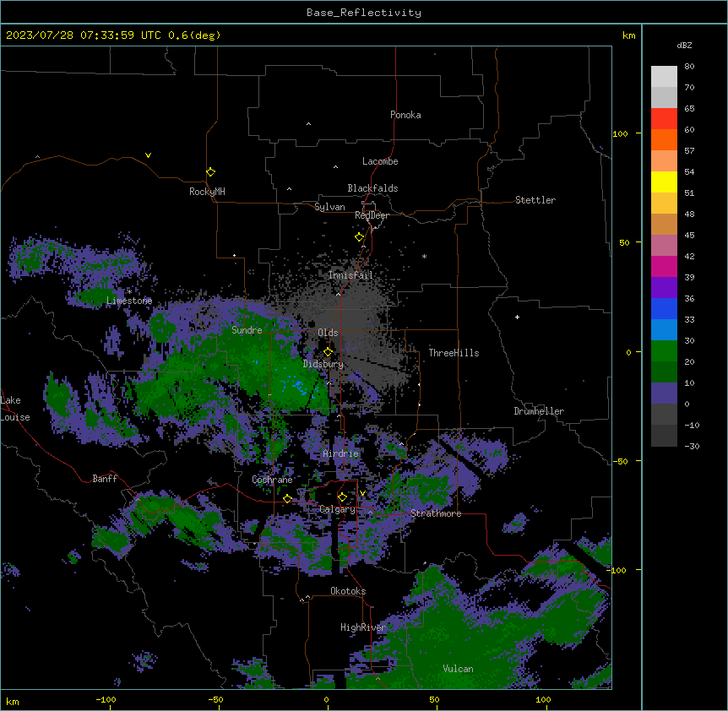Click the 0 tick on bottom axis
The width and height of the screenshot is (728, 711).
coord(326,699)
